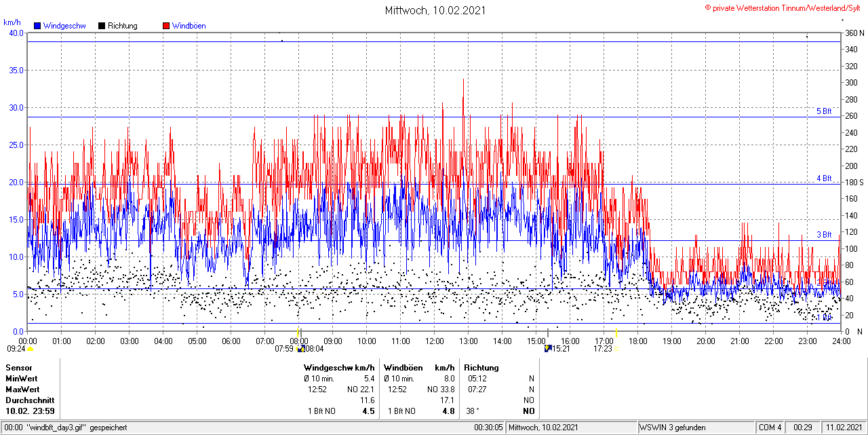Click the Windgeschw km/h column header
Screen dimensions: 868x435
[339, 367]
